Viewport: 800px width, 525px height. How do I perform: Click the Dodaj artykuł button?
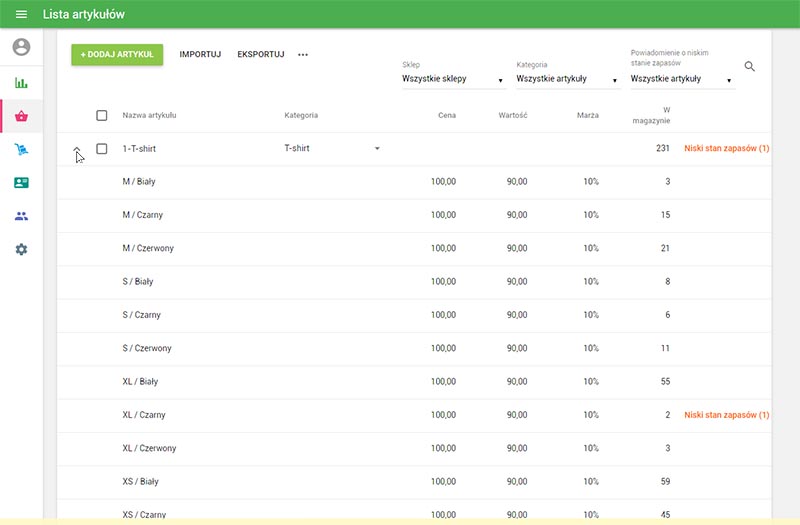pyautogui.click(x=117, y=55)
